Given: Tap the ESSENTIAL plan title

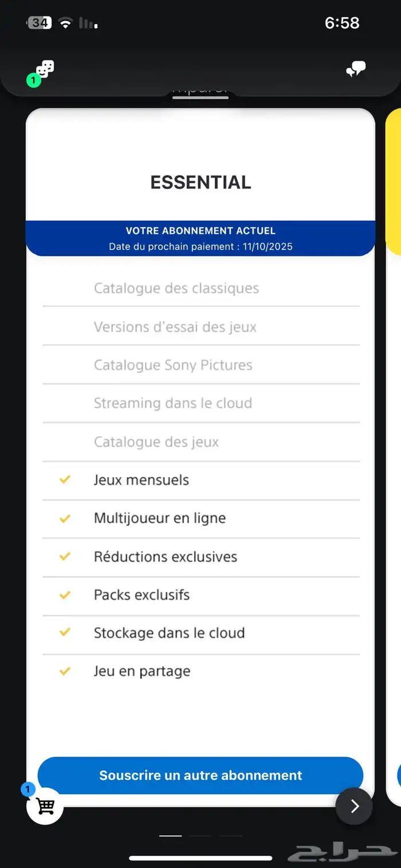Looking at the screenshot, I should tap(200, 182).
